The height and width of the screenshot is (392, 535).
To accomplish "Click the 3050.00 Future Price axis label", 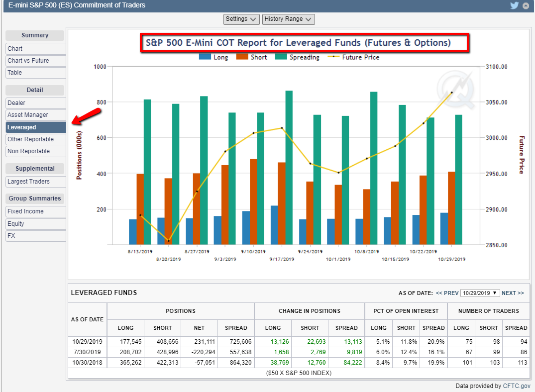I will (x=497, y=102).
